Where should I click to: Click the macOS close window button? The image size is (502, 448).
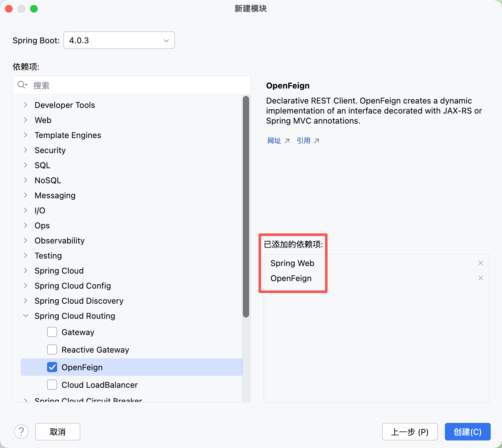tap(9, 9)
